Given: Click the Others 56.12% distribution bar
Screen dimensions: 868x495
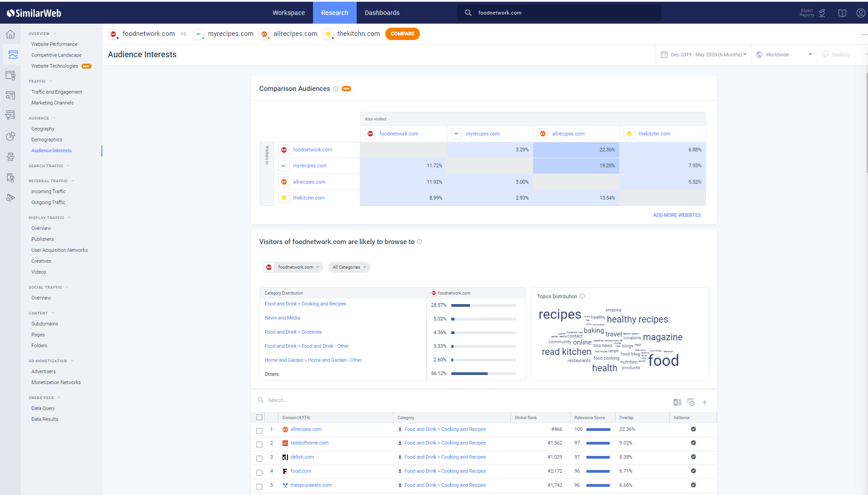Looking at the screenshot, I should pyautogui.click(x=484, y=374).
